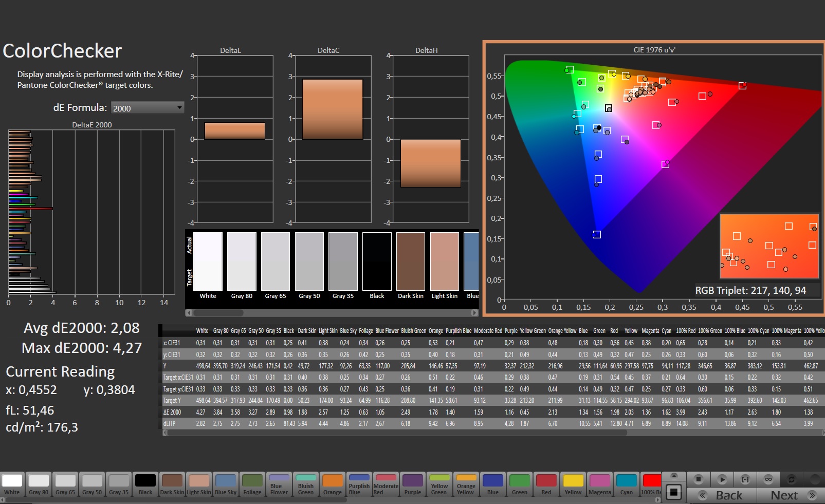Click the data table horizontal scrollbar

396,433
